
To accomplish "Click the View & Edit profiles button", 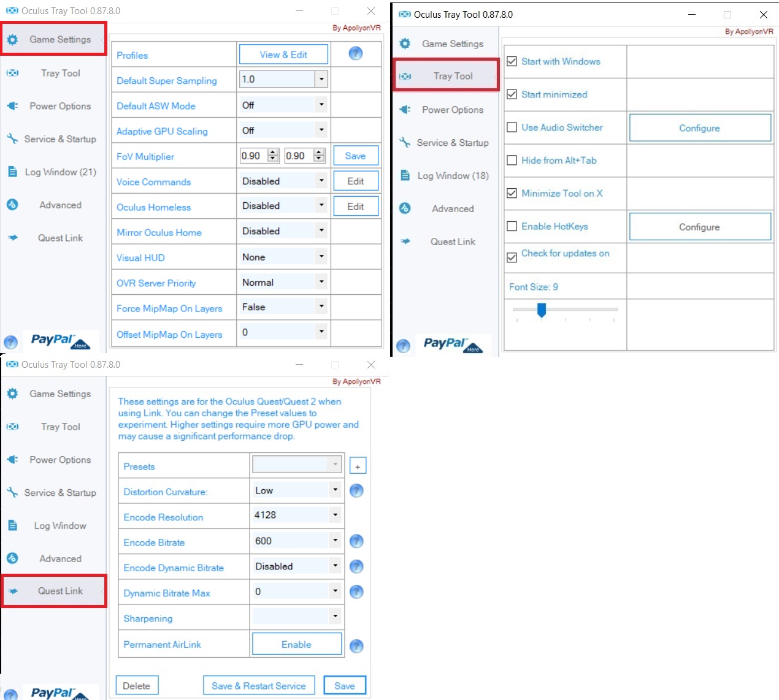I will click(283, 55).
